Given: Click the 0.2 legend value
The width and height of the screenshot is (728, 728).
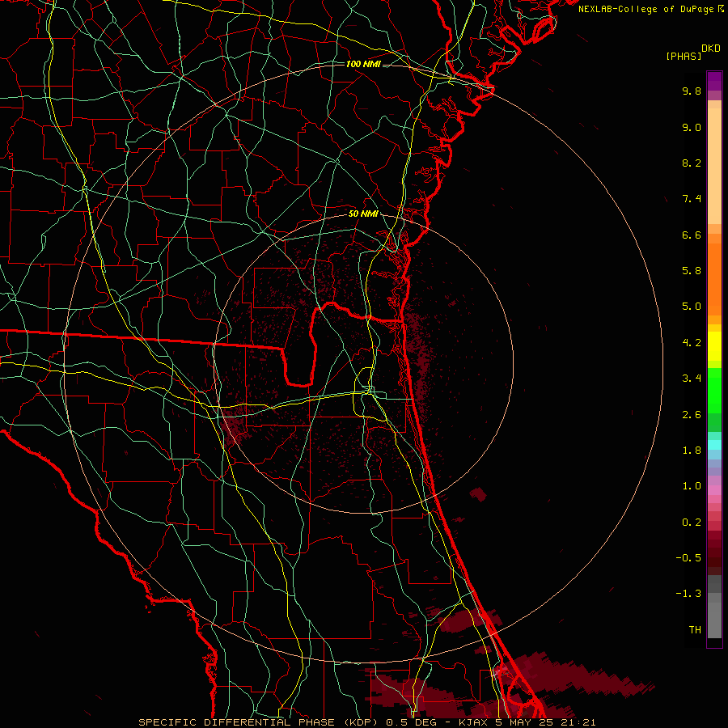Looking at the screenshot, I should tap(692, 523).
